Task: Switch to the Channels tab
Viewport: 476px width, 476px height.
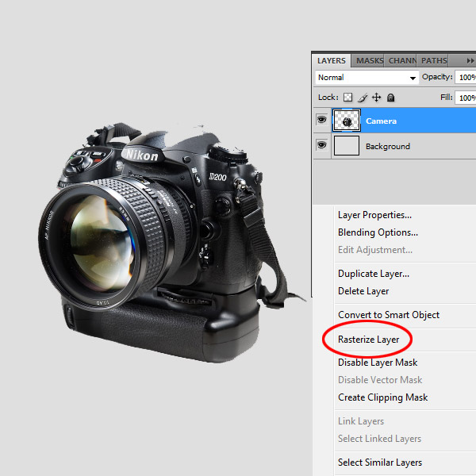Action: [x=402, y=61]
